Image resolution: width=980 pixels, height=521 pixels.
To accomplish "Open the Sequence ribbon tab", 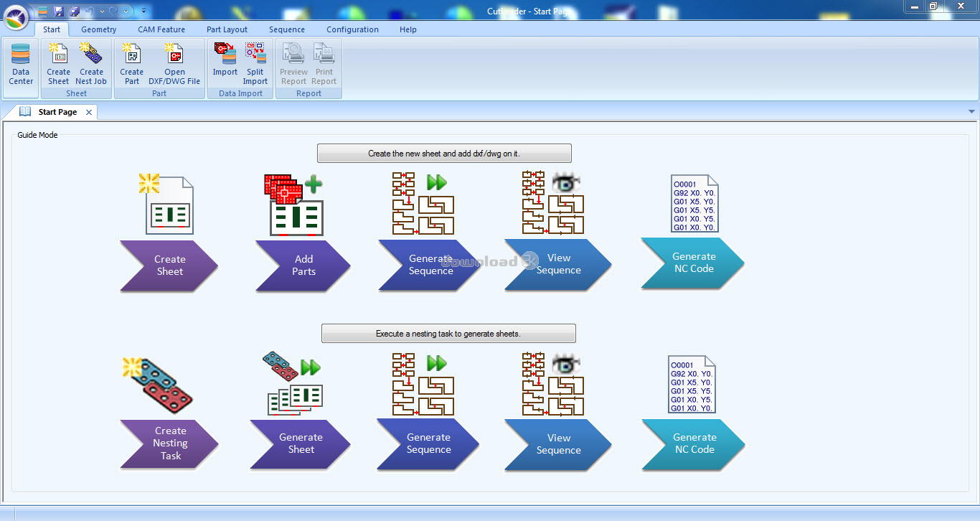I will tap(287, 29).
